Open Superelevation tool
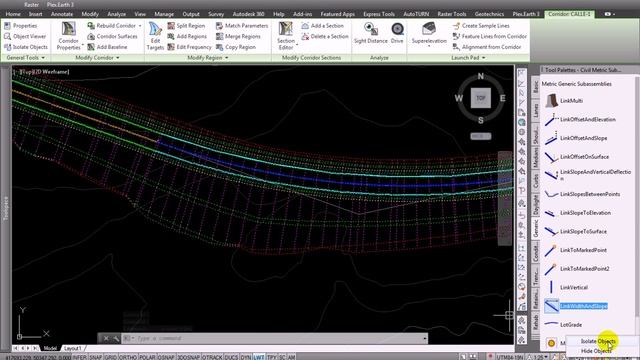Viewport: 640px width, 360px height. click(429, 35)
